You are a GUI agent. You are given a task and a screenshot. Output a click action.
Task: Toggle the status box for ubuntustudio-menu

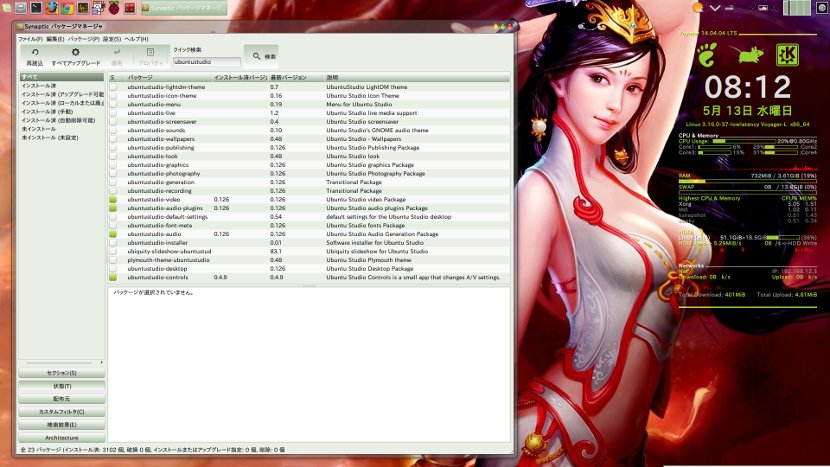(113, 104)
